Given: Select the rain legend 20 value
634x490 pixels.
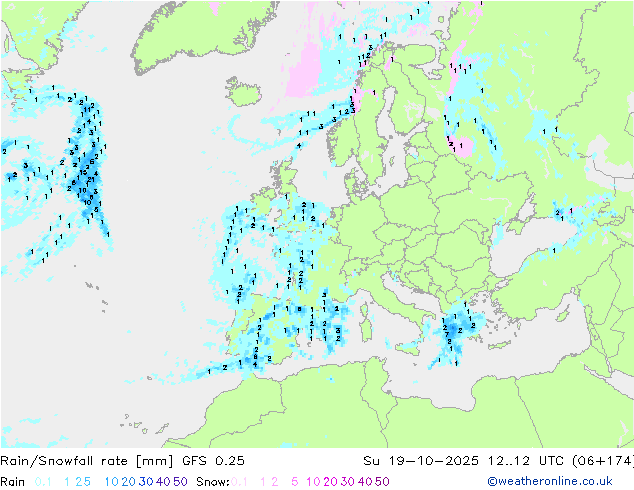Looking at the screenshot, I should point(128,482).
